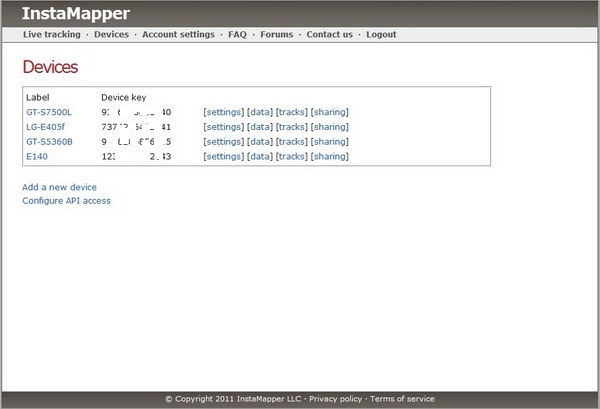Open sharing for E140
Screen dimensions: 600x409
[x=329, y=156]
